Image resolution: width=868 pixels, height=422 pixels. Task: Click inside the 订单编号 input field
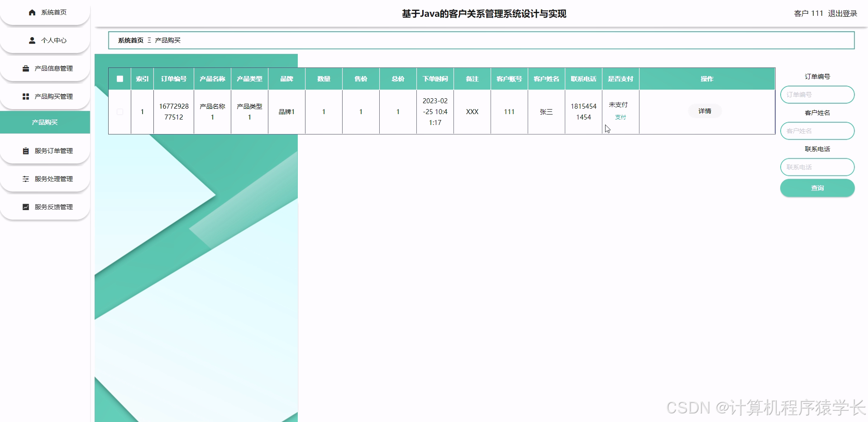(x=817, y=95)
